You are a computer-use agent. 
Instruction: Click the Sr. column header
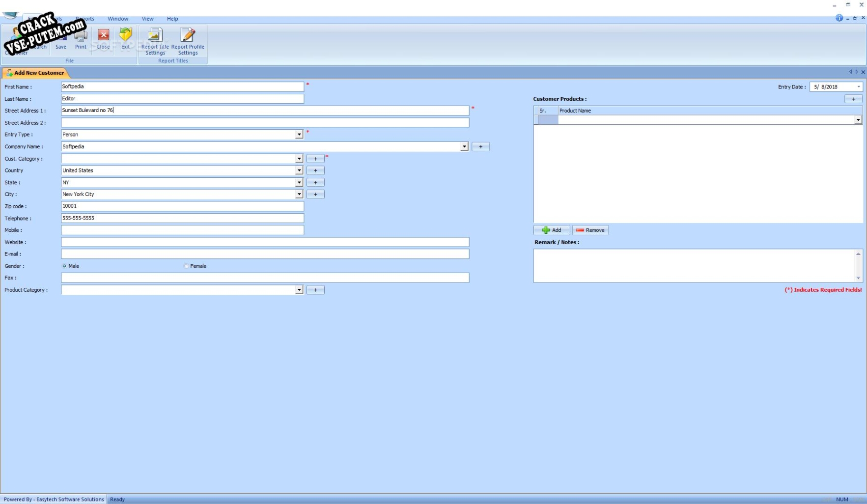click(x=548, y=111)
